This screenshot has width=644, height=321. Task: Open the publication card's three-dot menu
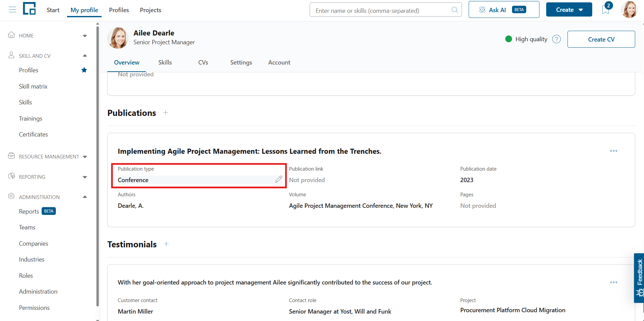[x=614, y=151]
